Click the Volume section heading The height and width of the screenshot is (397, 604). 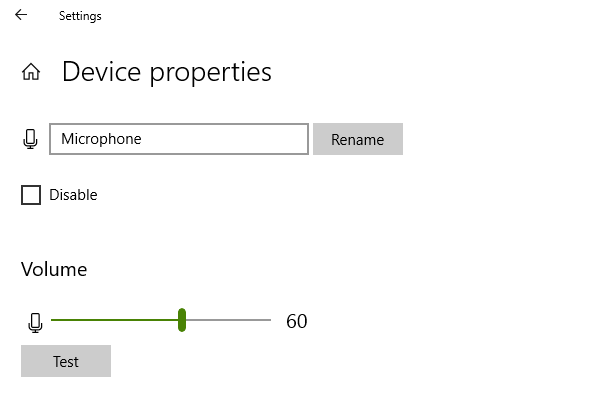[x=54, y=269]
